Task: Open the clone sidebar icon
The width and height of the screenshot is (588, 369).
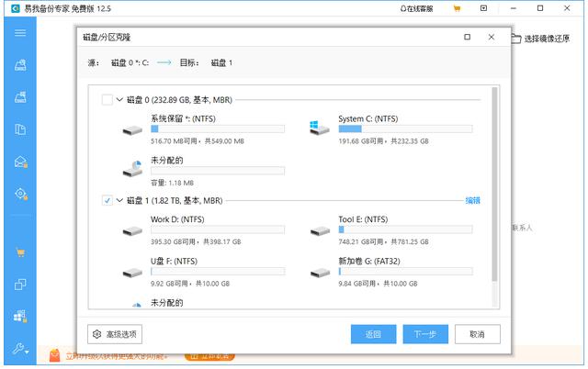Action: pyautogui.click(x=20, y=285)
